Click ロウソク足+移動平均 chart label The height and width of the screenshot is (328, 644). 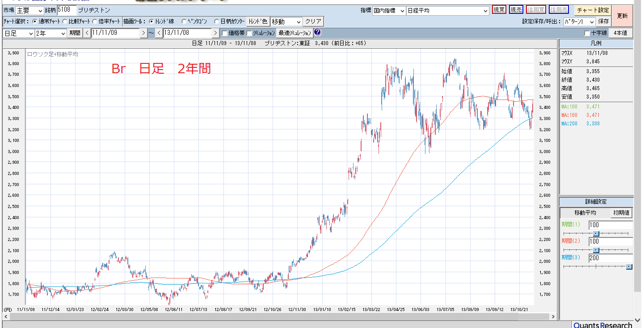[x=53, y=54]
